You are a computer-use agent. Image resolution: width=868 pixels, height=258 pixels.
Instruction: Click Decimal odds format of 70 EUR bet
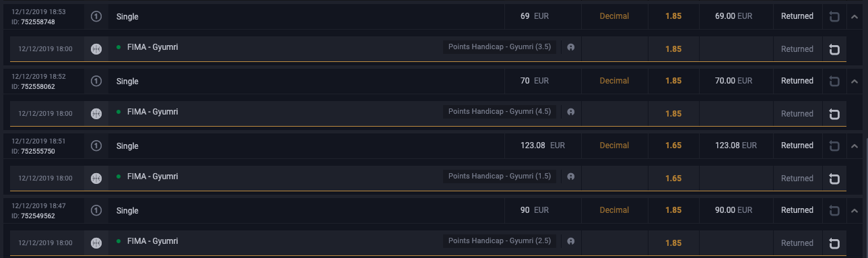pyautogui.click(x=614, y=81)
